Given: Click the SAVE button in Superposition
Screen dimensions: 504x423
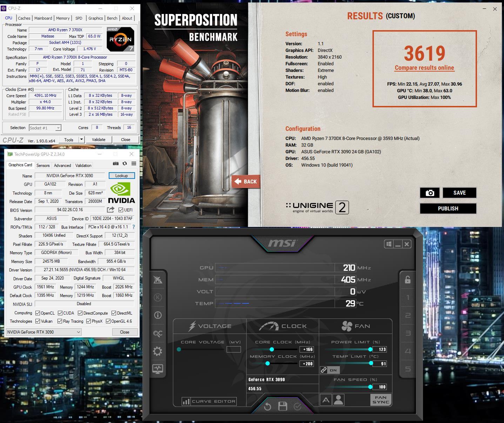Looking at the screenshot, I should [459, 193].
